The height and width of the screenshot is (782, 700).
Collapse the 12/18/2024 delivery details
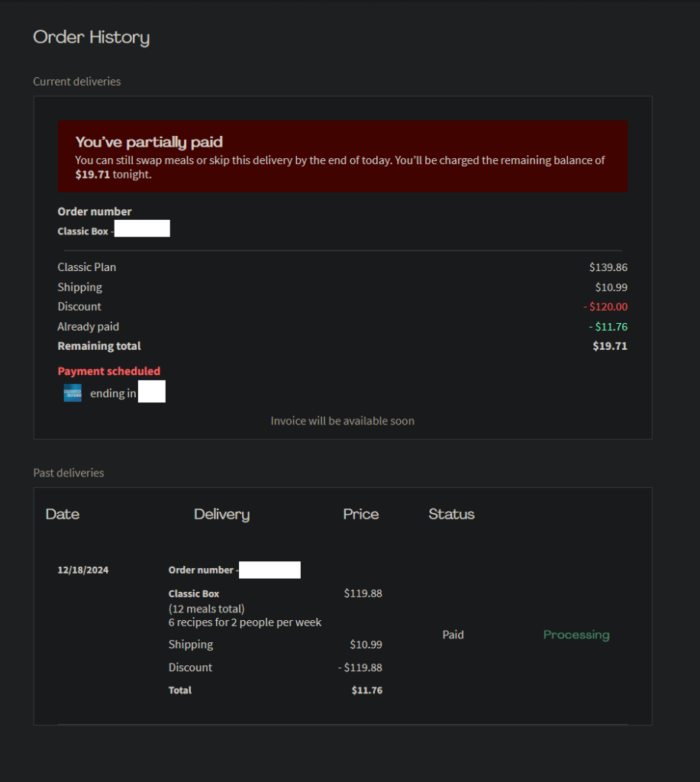coord(82,569)
